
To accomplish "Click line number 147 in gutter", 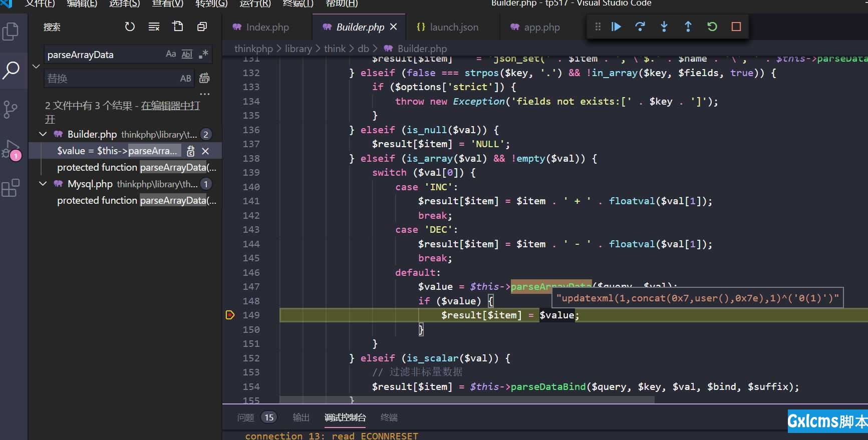I will tap(251, 286).
